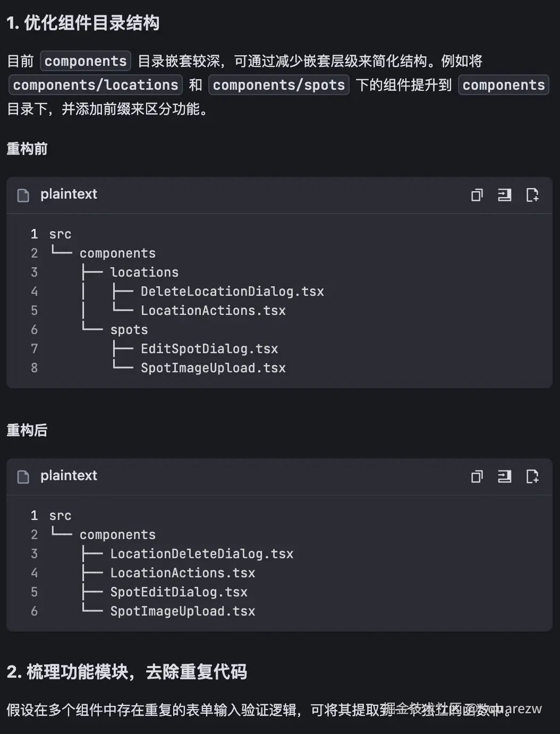Image resolution: width=560 pixels, height=734 pixels.
Task: Click heading 1. 优化组件目录结构
Action: tap(83, 23)
